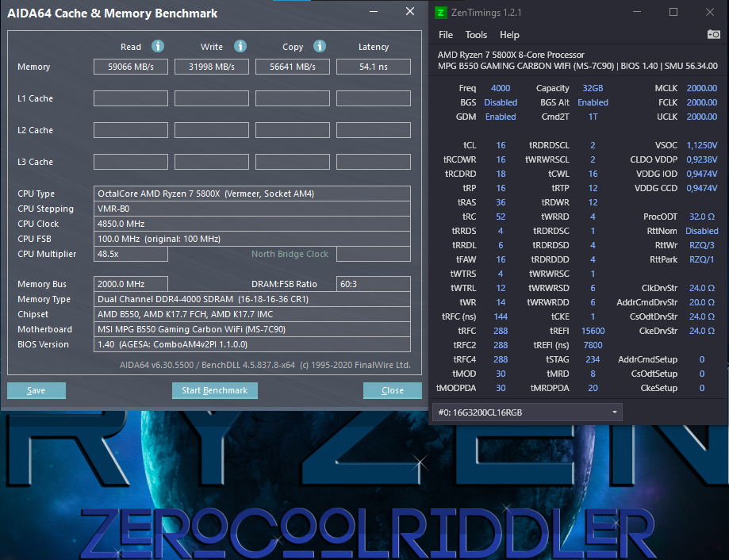The height and width of the screenshot is (560, 729).
Task: Click the DRAM:FSB Ratio value 60:3
Action: 374,284
